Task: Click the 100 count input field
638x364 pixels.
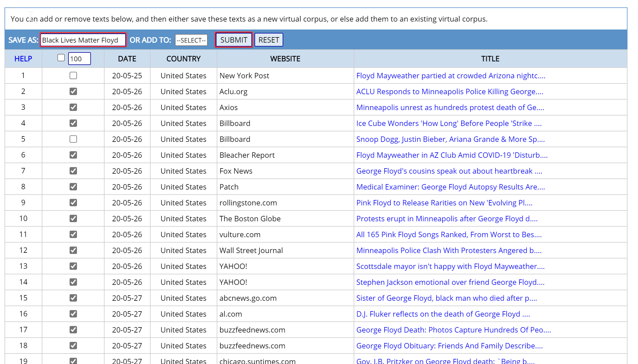Action: 80,59
